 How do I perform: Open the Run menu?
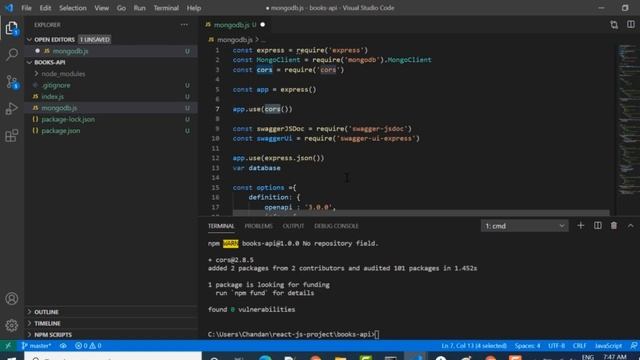[x=140, y=8]
